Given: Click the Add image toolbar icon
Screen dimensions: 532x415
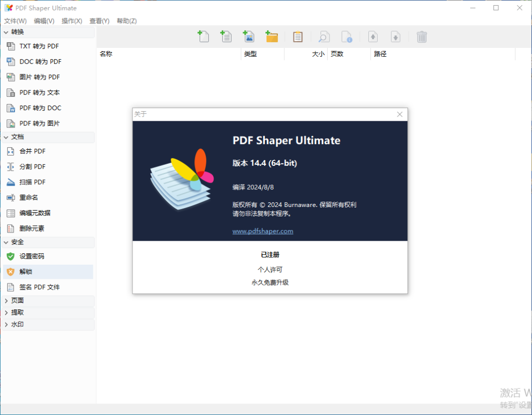Looking at the screenshot, I should (x=249, y=36).
